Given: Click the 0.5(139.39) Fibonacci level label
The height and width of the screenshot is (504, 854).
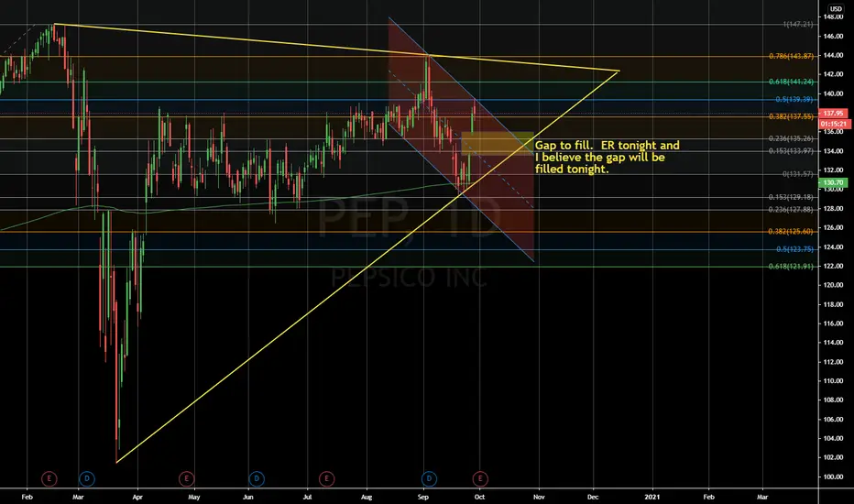Looking at the screenshot, I should tap(794, 99).
